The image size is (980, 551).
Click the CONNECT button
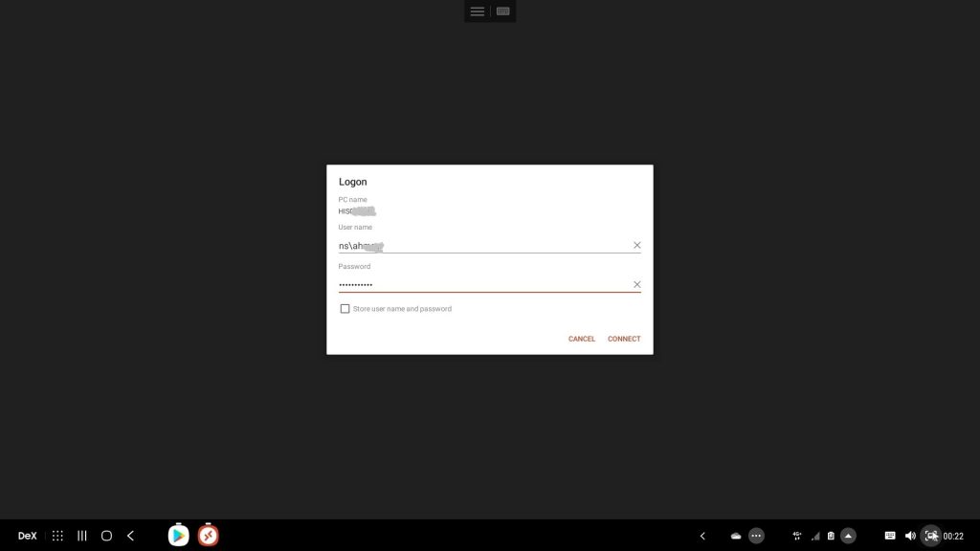(624, 339)
